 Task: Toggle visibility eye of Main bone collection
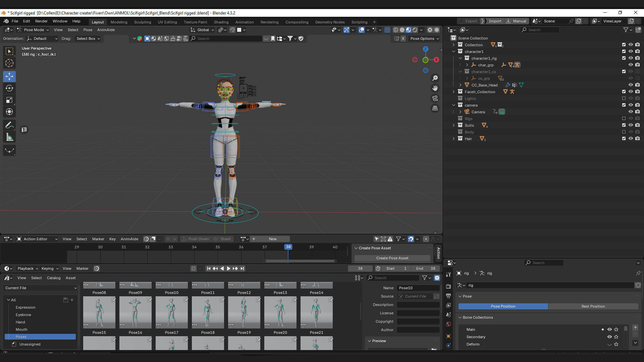point(609,329)
